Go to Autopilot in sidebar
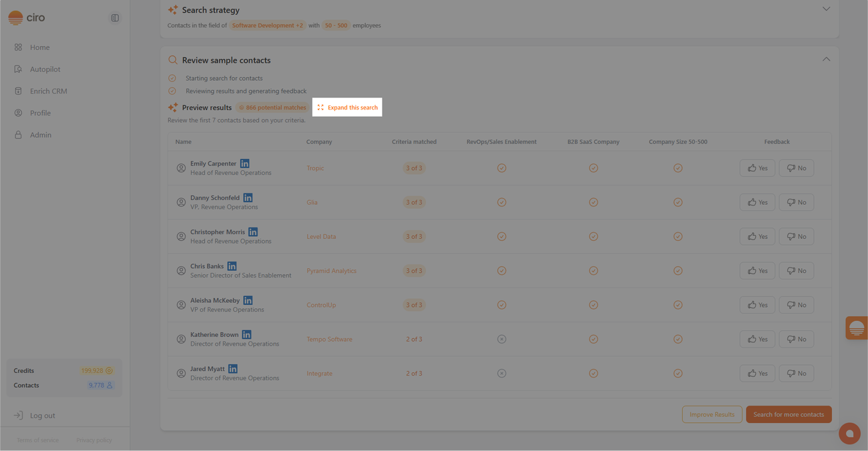The width and height of the screenshot is (868, 451). click(45, 69)
